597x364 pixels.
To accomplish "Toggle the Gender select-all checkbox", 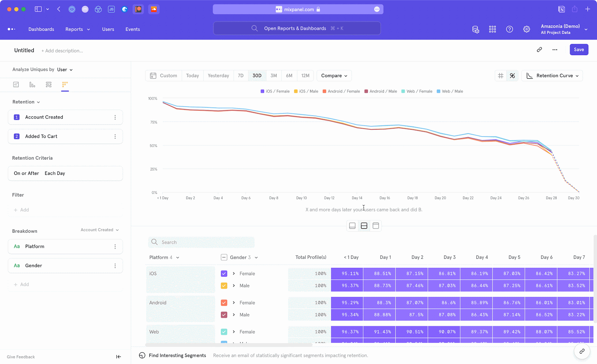I will click(224, 257).
